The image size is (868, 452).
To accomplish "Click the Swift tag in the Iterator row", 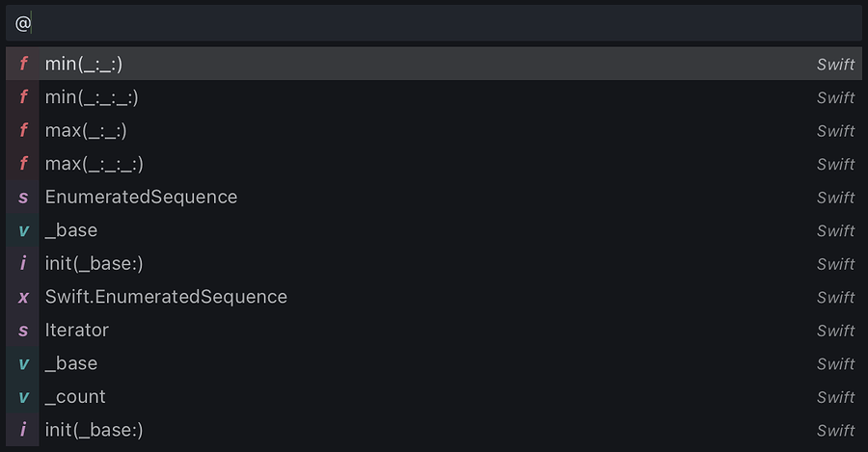I will 835,331.
